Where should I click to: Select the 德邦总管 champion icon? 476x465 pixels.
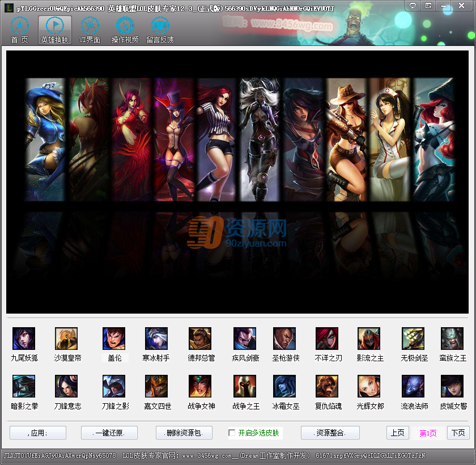[199, 339]
